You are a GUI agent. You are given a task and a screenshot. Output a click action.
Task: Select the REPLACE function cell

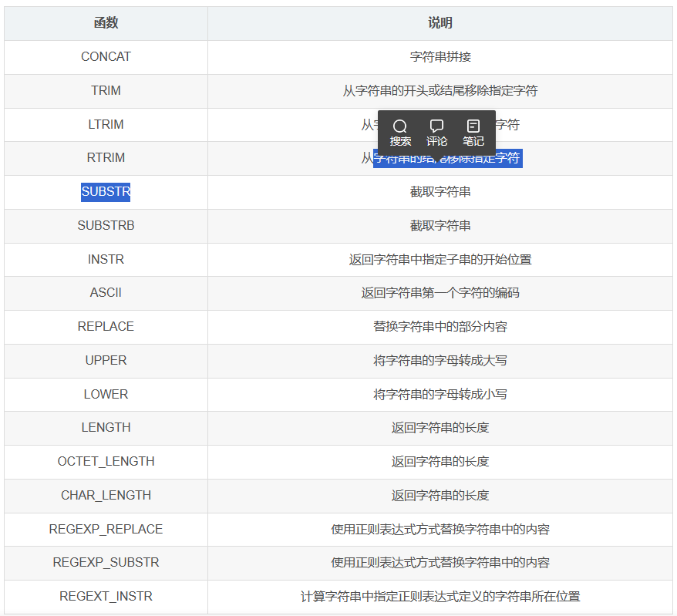coord(106,326)
